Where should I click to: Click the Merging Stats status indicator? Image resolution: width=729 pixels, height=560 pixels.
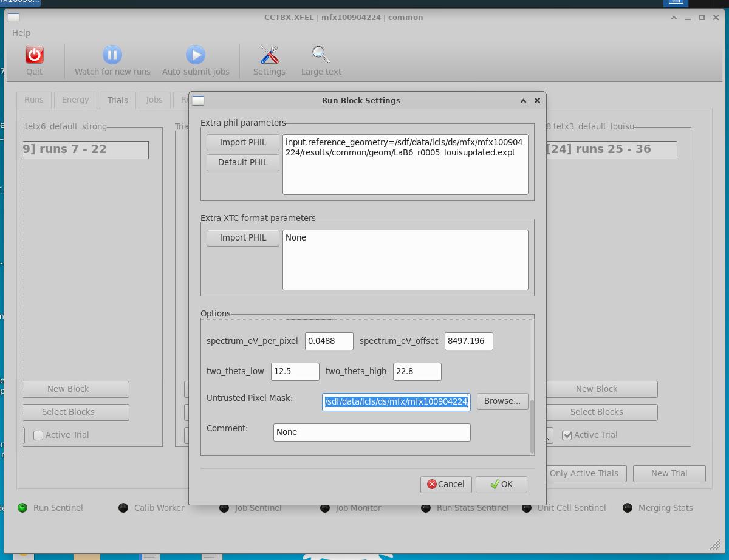click(628, 508)
